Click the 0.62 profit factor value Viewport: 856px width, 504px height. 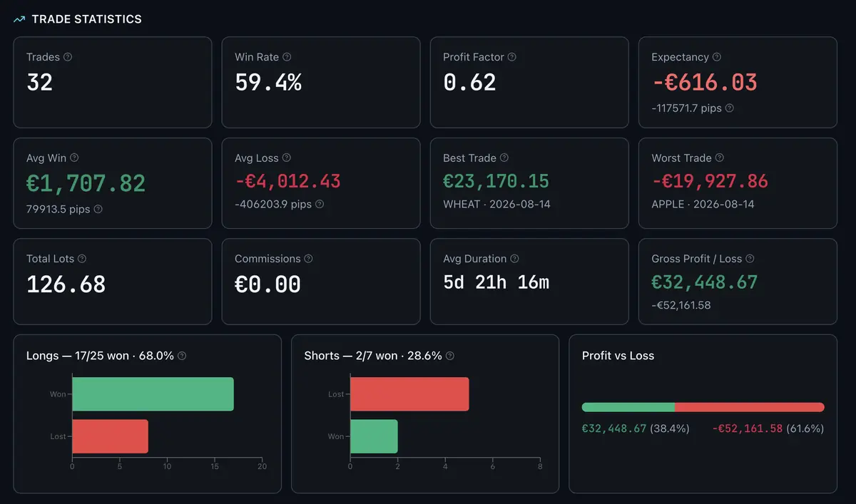pos(469,83)
